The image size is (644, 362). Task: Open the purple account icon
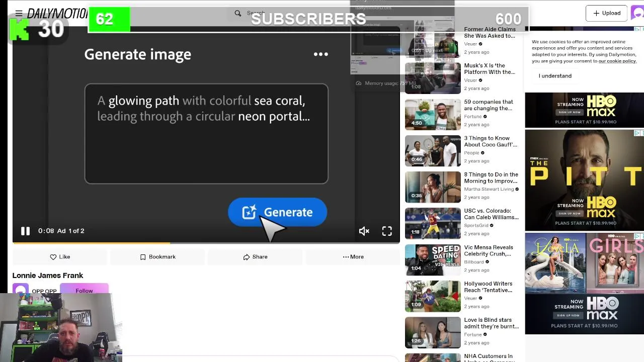(637, 13)
